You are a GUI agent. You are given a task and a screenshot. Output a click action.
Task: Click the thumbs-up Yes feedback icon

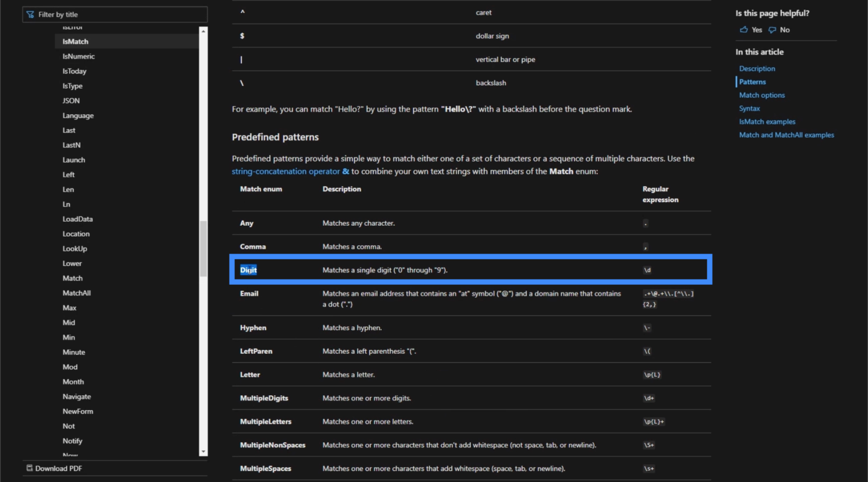click(x=743, y=29)
